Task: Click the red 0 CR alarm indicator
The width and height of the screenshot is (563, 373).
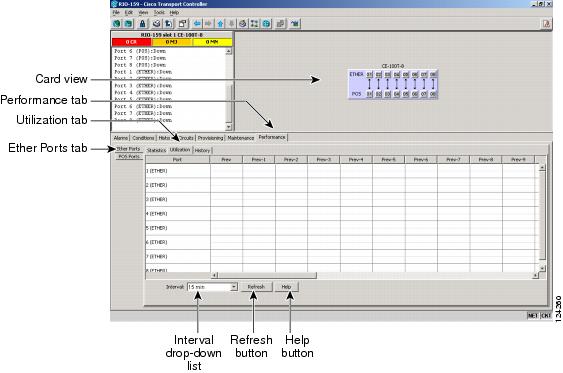Action: pos(132,42)
